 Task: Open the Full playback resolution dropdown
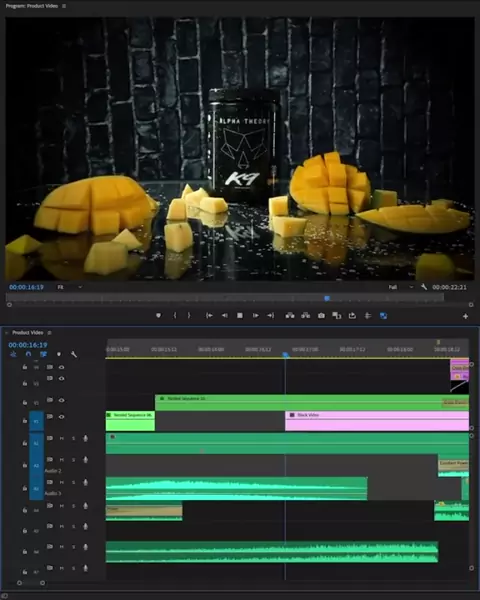(401, 287)
